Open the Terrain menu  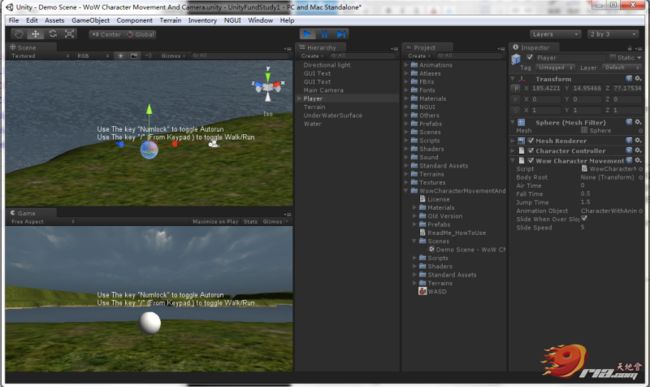point(170,20)
